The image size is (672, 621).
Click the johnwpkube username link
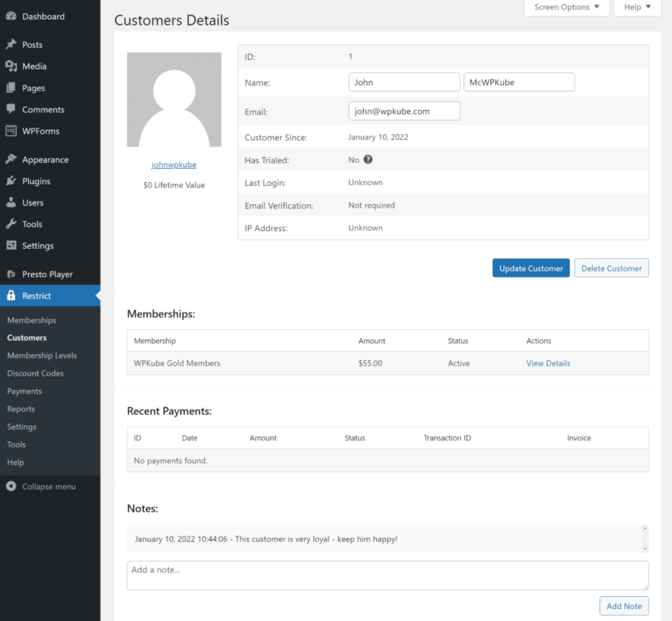[174, 165]
